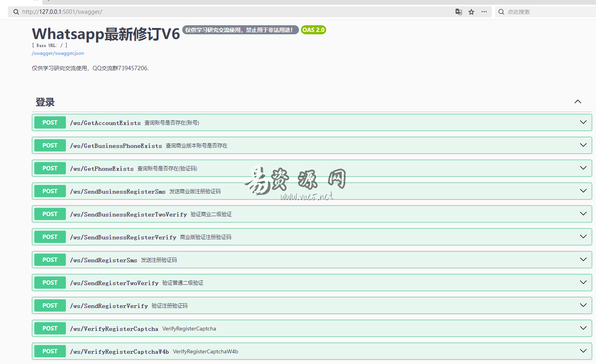Click the 查询账号是否存在(账号) description
596x364 pixels.
pos(172,123)
